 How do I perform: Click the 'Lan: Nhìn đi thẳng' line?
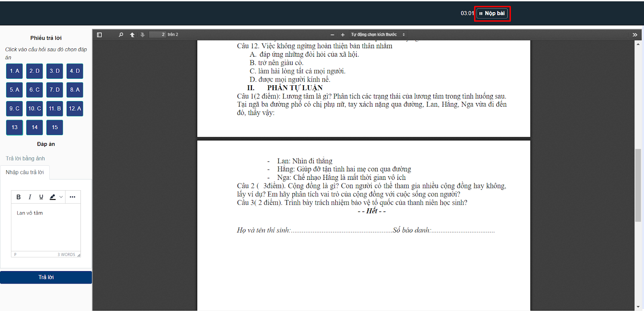coord(305,161)
